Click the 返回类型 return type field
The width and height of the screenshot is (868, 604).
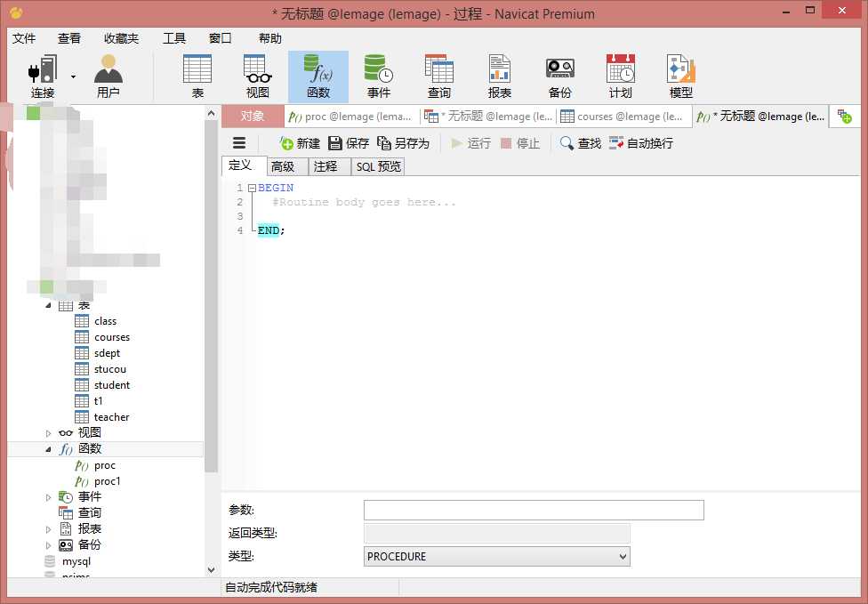pos(496,533)
